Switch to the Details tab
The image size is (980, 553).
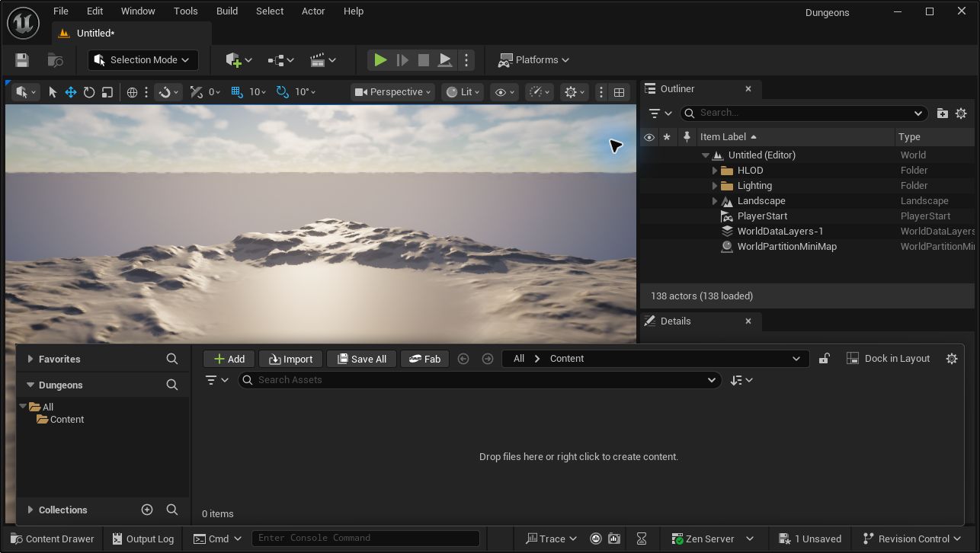coord(675,321)
